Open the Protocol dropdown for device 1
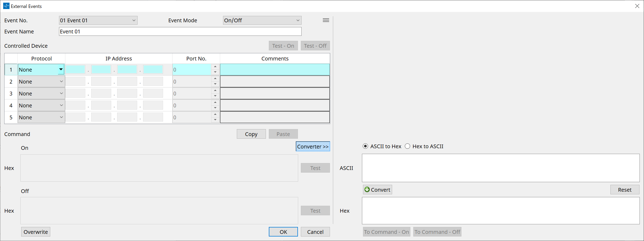The height and width of the screenshot is (241, 644). pyautogui.click(x=61, y=69)
